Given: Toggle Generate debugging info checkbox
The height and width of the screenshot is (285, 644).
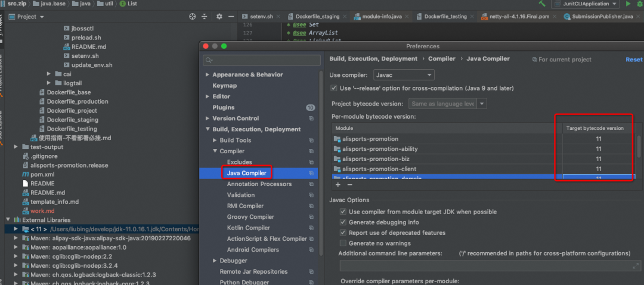Looking at the screenshot, I should point(343,222).
